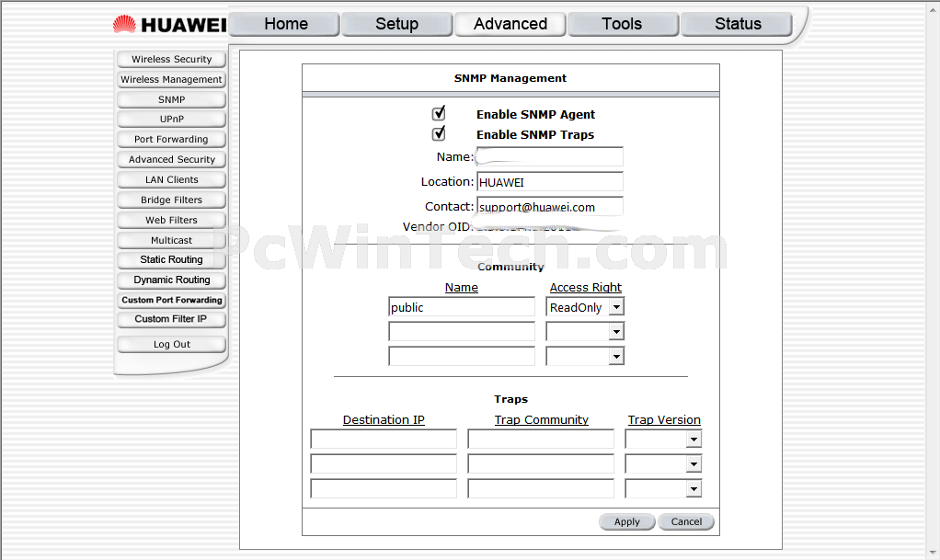The image size is (940, 560).
Task: Open the second community access right dropdown
Action: pyautogui.click(x=585, y=332)
